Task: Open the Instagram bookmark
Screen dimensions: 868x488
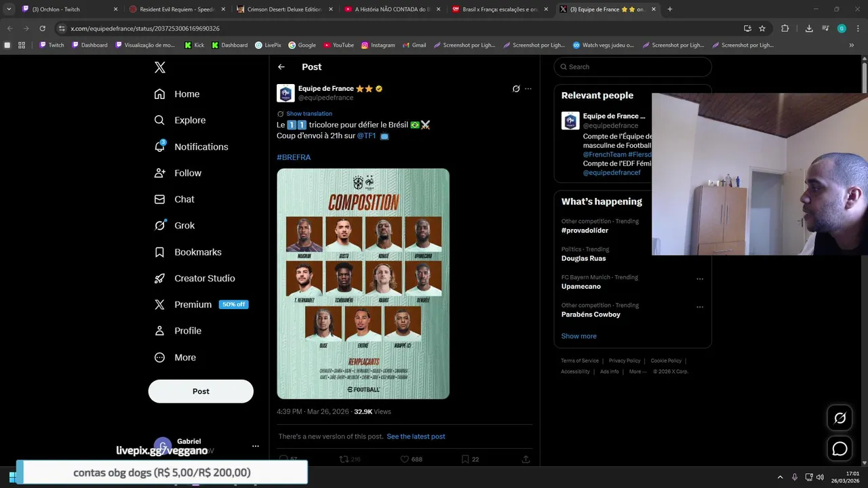Action: click(378, 45)
